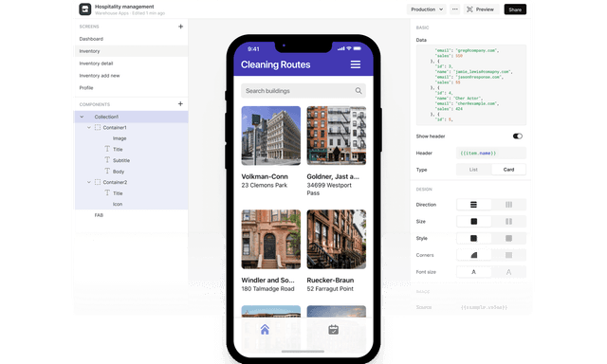The image size is (607, 364).
Task: Add a component with the Components plus icon
Action: tap(180, 103)
